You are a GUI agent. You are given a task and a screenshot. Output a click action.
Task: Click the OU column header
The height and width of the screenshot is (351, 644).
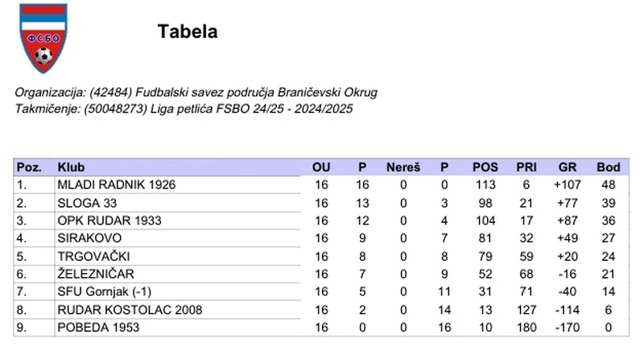tap(321, 167)
